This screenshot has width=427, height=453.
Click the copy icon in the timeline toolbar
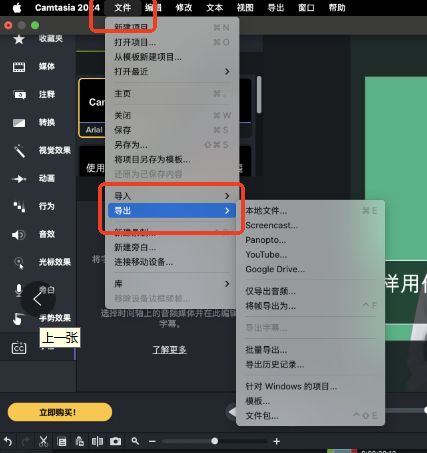[x=62, y=442]
